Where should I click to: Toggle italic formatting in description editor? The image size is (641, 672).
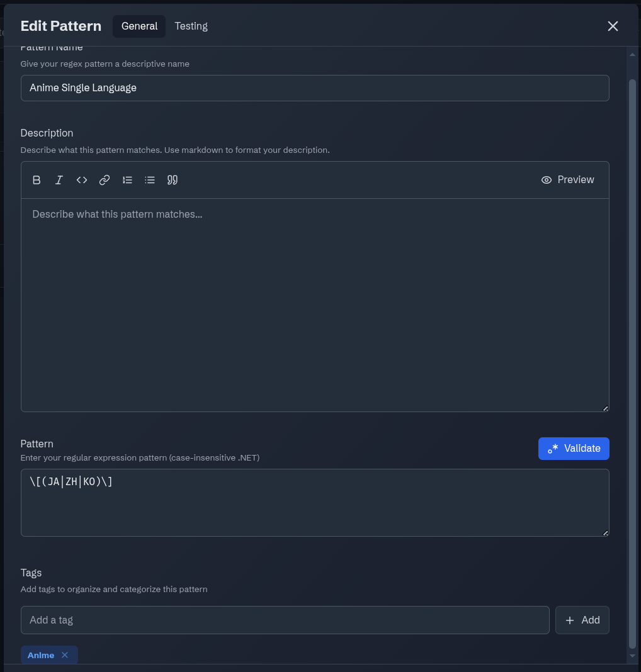pos(59,180)
